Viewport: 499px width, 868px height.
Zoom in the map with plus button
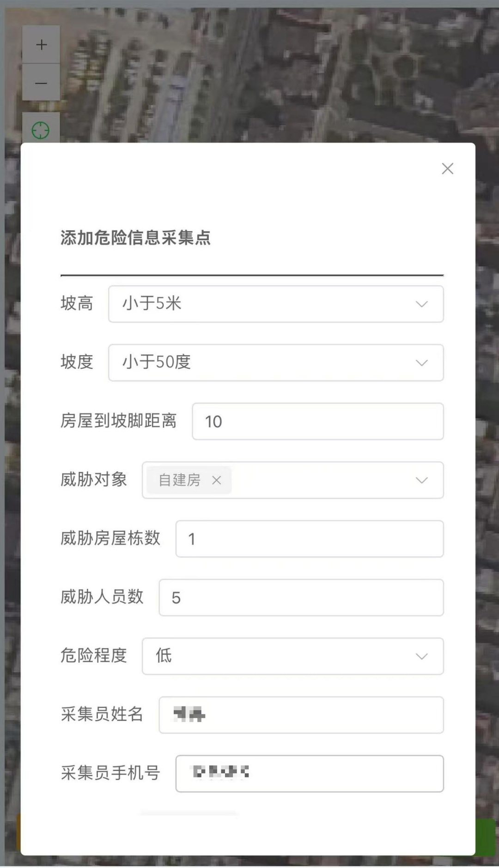(x=41, y=45)
